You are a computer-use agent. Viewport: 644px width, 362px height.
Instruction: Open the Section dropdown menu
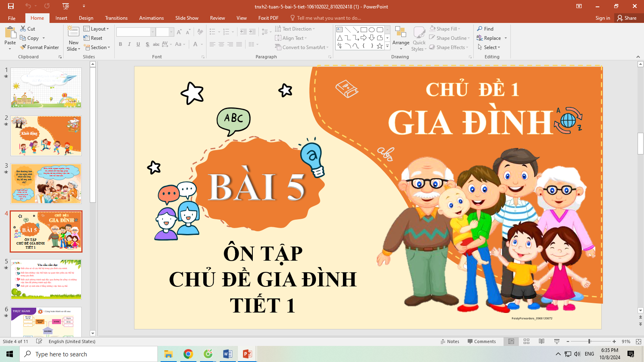pos(97,47)
